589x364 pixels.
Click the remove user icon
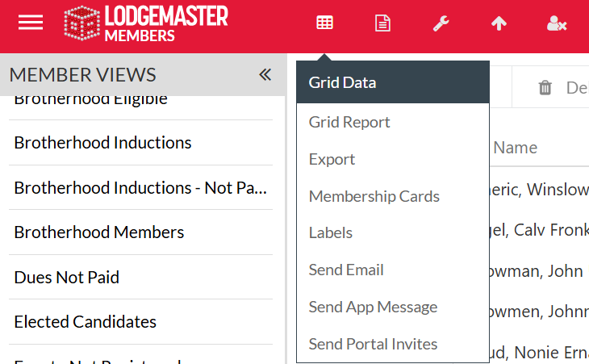pyautogui.click(x=557, y=23)
